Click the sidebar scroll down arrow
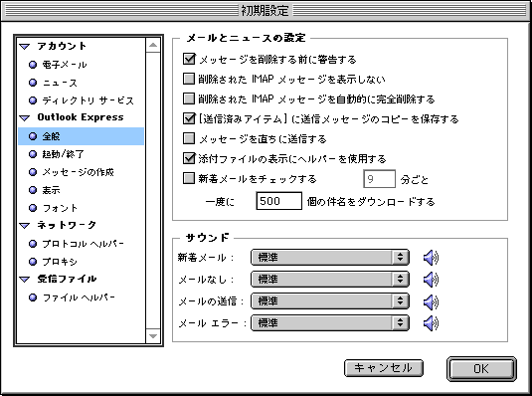The image size is (532, 396). [x=153, y=336]
